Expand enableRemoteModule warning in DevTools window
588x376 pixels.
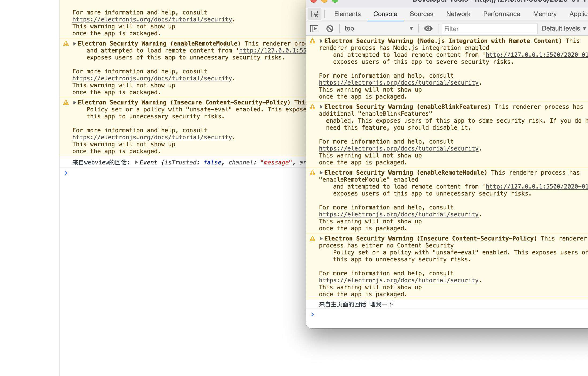pos(321,173)
